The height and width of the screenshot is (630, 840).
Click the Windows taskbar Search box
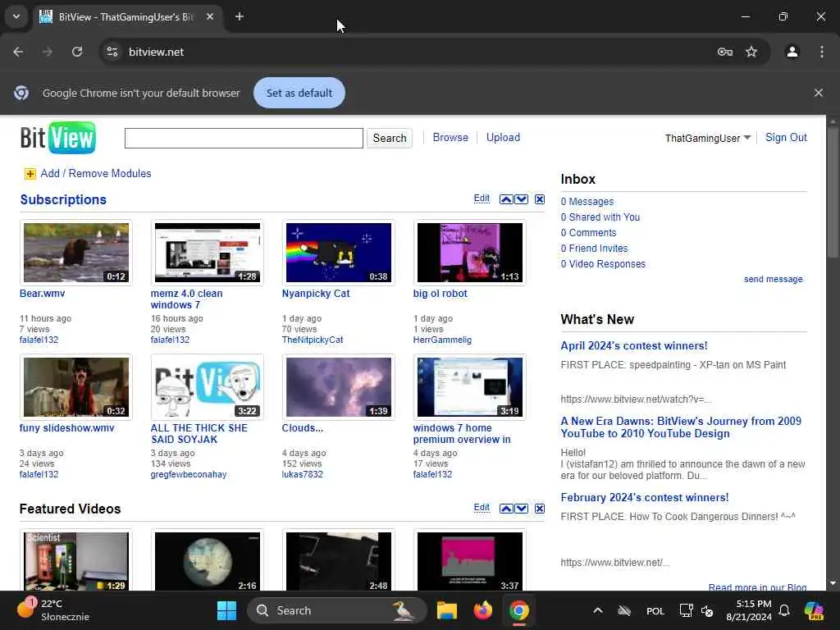337,610
